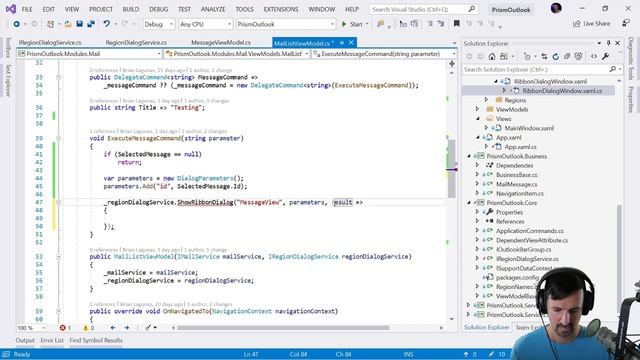640x360 pixels.
Task: Switch to the MessageViewModel.cs tab
Action: pos(221,42)
